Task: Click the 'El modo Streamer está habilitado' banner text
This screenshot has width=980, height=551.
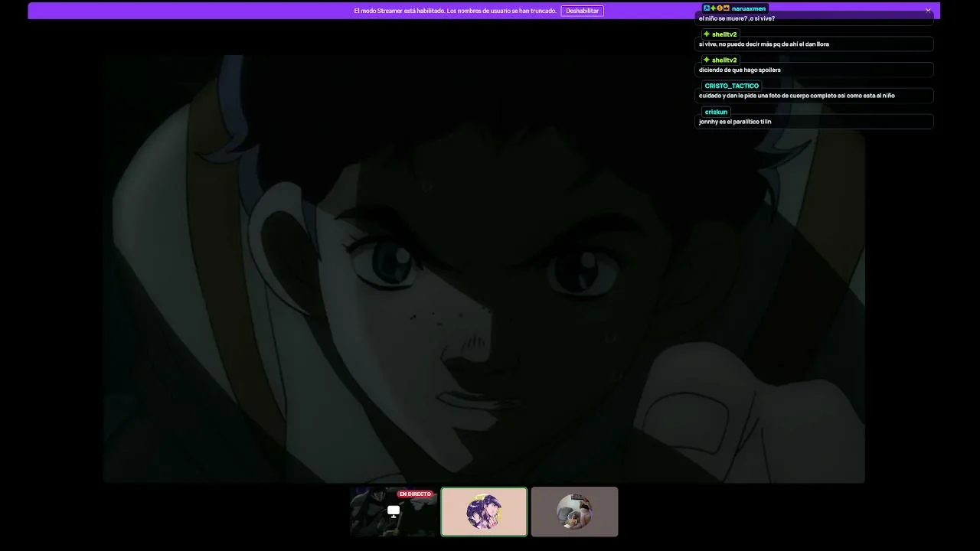Action: [455, 11]
